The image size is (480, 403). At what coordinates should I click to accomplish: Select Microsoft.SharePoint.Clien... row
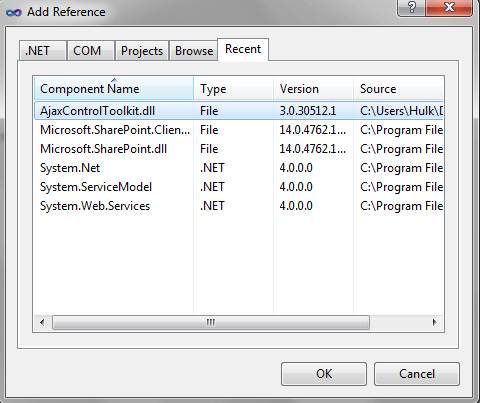[x=239, y=130]
